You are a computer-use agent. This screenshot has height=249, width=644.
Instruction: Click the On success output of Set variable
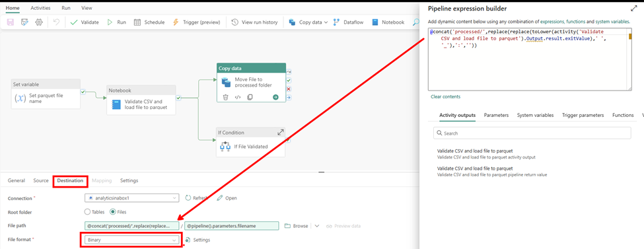[x=83, y=92]
